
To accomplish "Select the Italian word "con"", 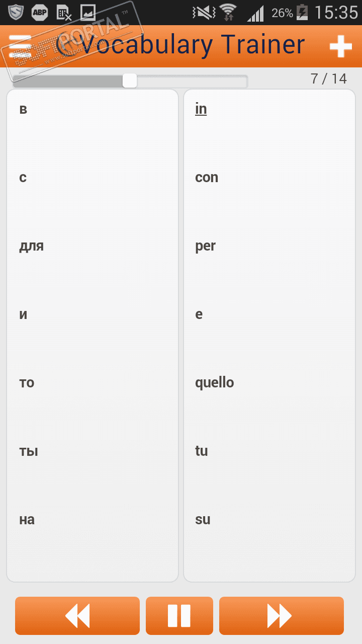I will pos(206,178).
